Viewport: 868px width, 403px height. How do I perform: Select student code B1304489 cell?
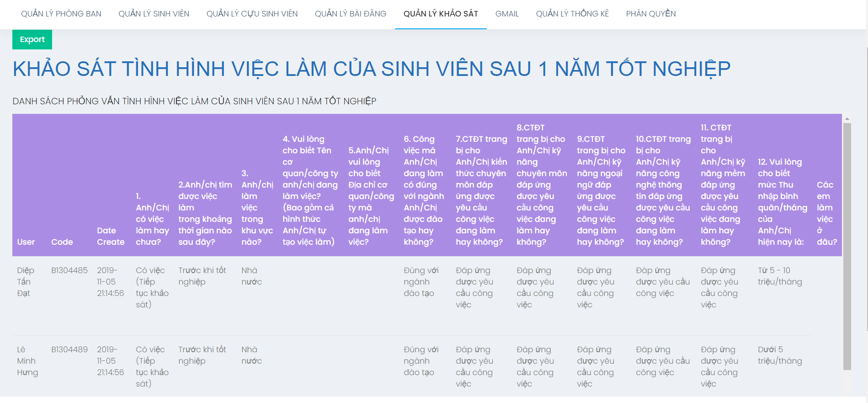69,349
